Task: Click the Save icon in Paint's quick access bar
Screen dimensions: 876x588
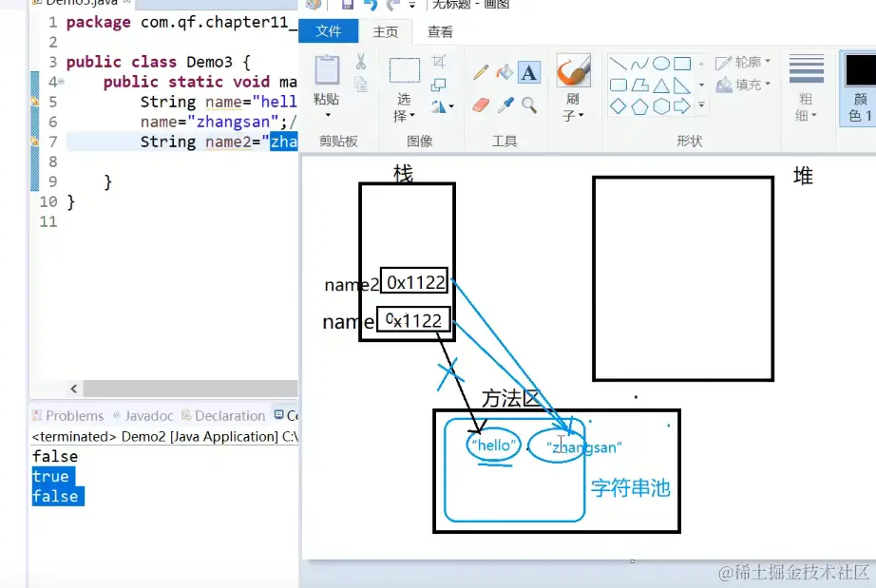Action: [x=348, y=5]
